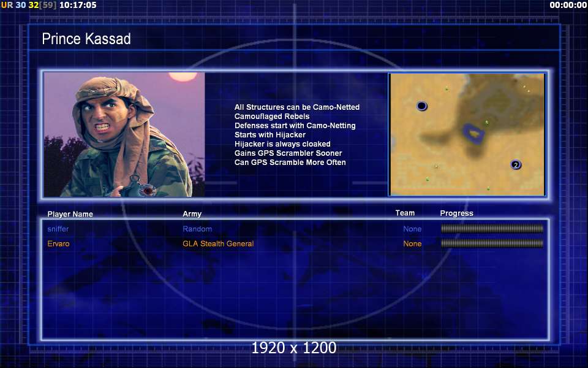Click the 00:00:00 timer at top right
This screenshot has width=588, height=368.
point(568,5)
